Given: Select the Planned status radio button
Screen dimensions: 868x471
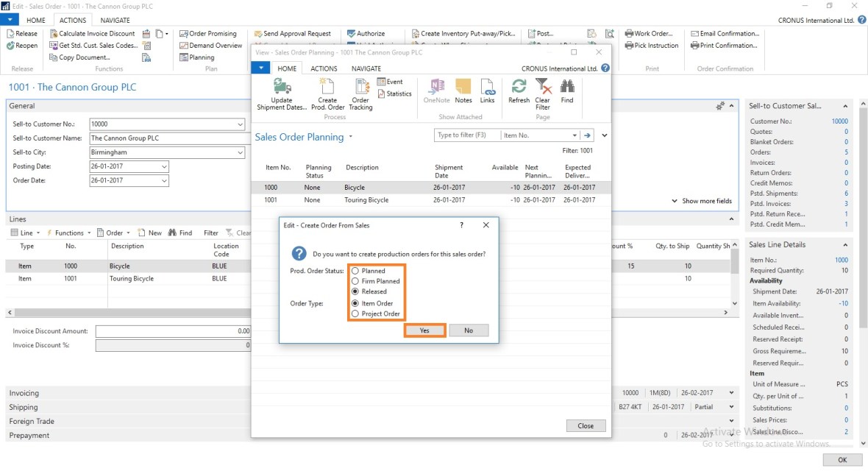Looking at the screenshot, I should pyautogui.click(x=355, y=271).
